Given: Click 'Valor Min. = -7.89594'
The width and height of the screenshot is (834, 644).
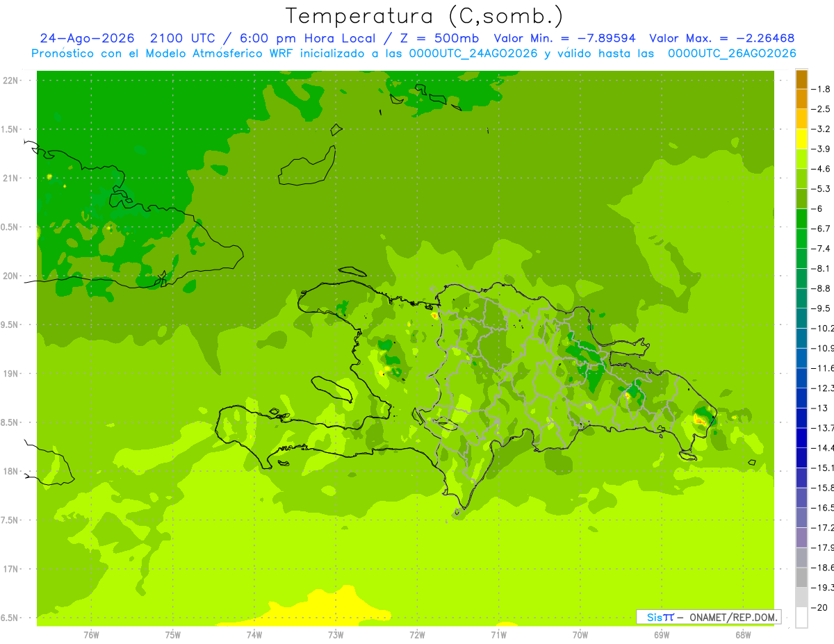Looking at the screenshot, I should tap(565, 38).
